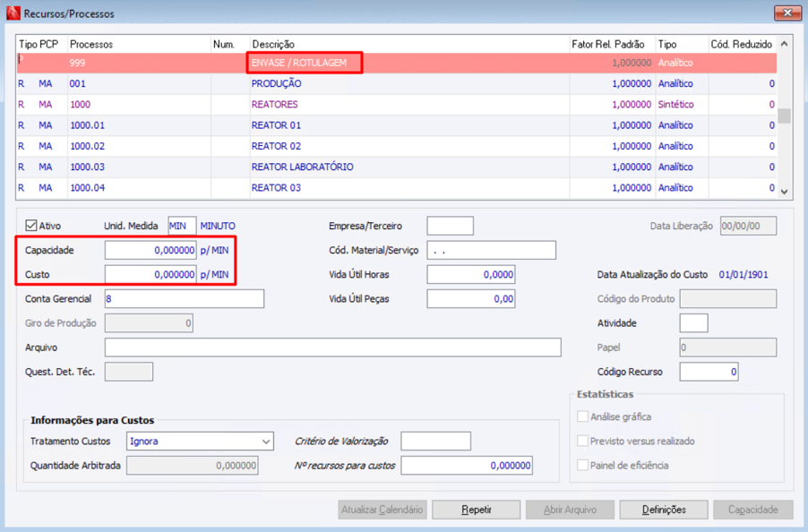Enable Painel de eficiência checkbox
The width and height of the screenshot is (808, 532).
click(x=583, y=465)
